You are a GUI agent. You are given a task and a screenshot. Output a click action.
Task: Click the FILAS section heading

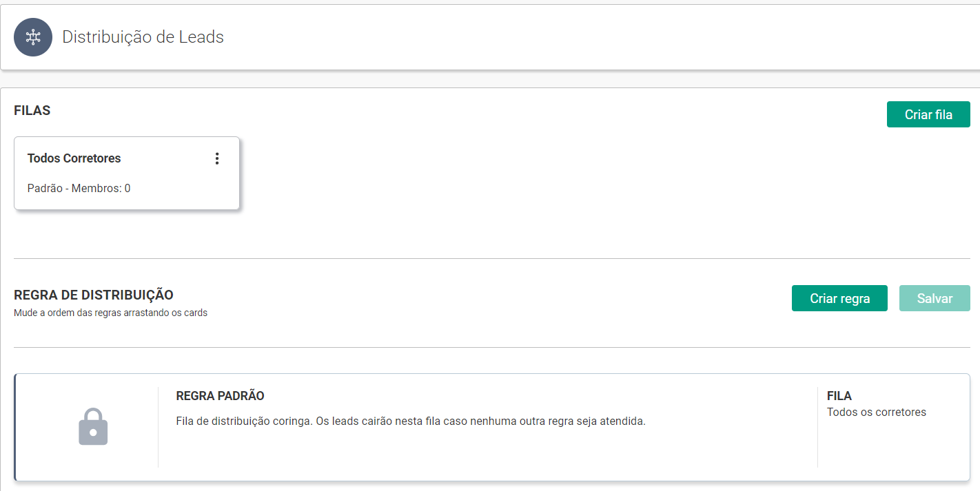tap(32, 110)
